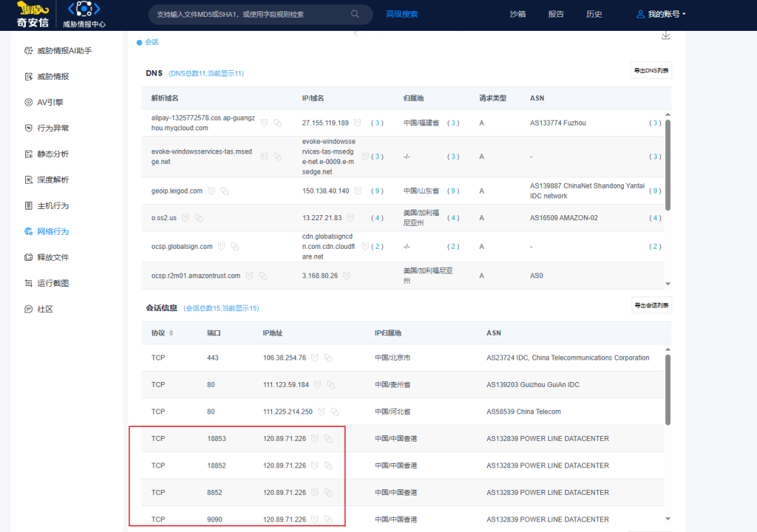Open 深度解析 sidebar item
Viewport: 757px width, 532px height.
tap(47, 179)
